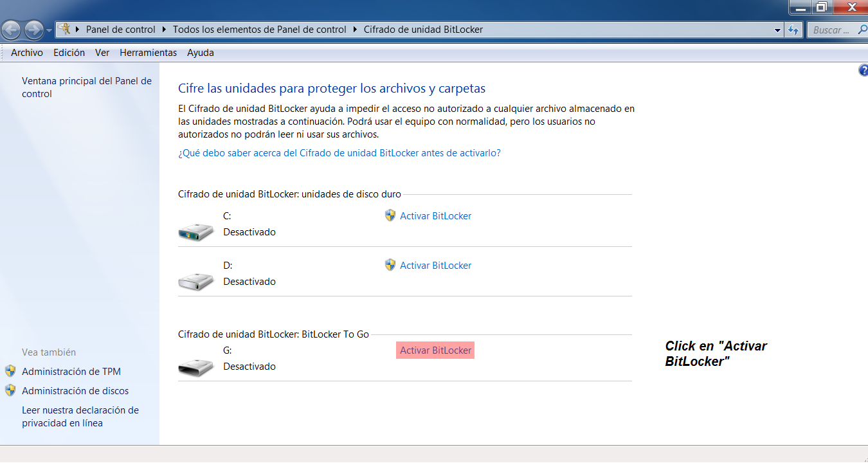The height and width of the screenshot is (463, 868).
Task: Click the address bar Control Panel icon
Action: [x=64, y=29]
